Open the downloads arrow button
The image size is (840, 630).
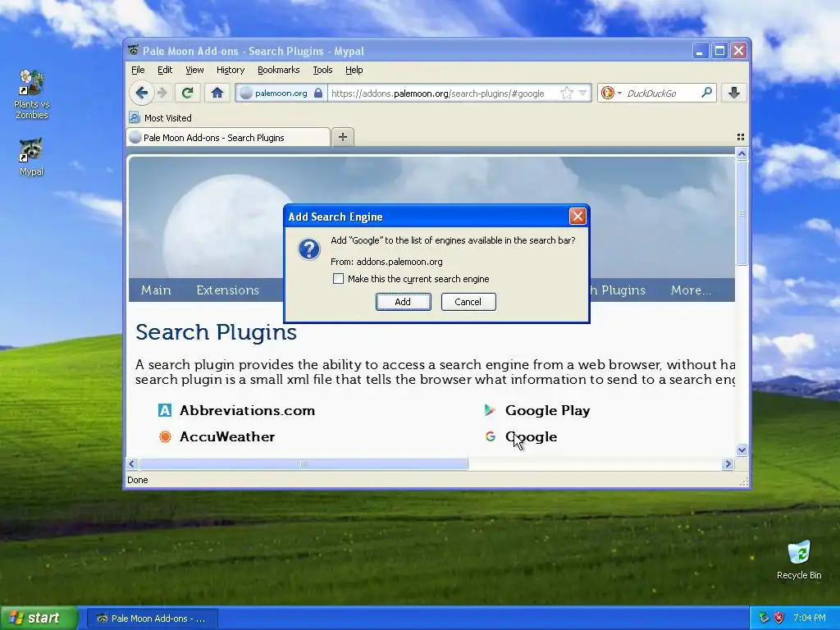click(734, 93)
